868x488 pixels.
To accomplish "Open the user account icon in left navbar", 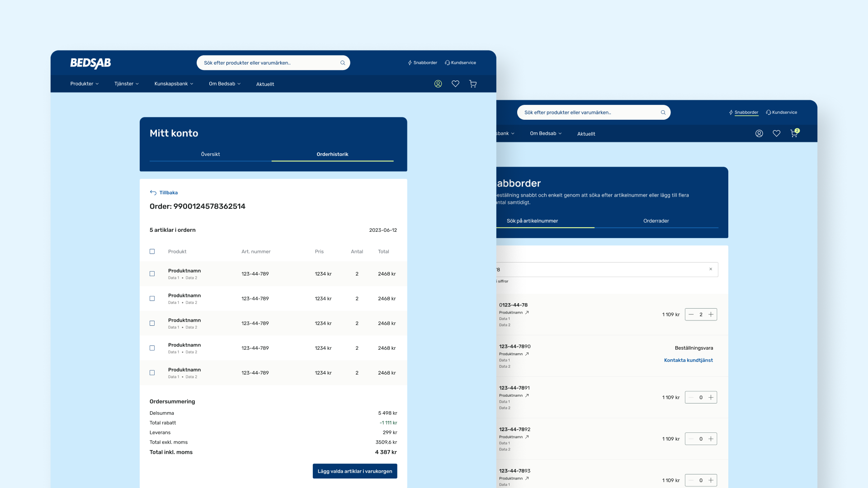I will pyautogui.click(x=438, y=84).
